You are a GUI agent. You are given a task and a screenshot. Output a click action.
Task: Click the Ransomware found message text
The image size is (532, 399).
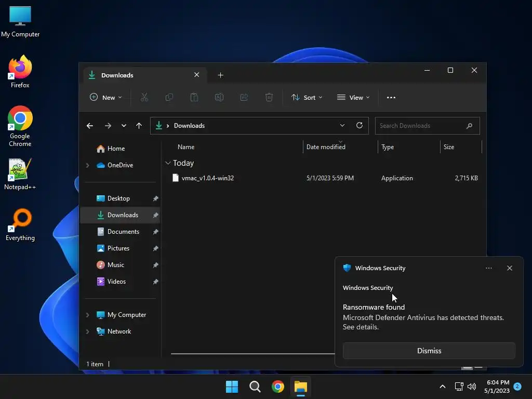point(374,307)
